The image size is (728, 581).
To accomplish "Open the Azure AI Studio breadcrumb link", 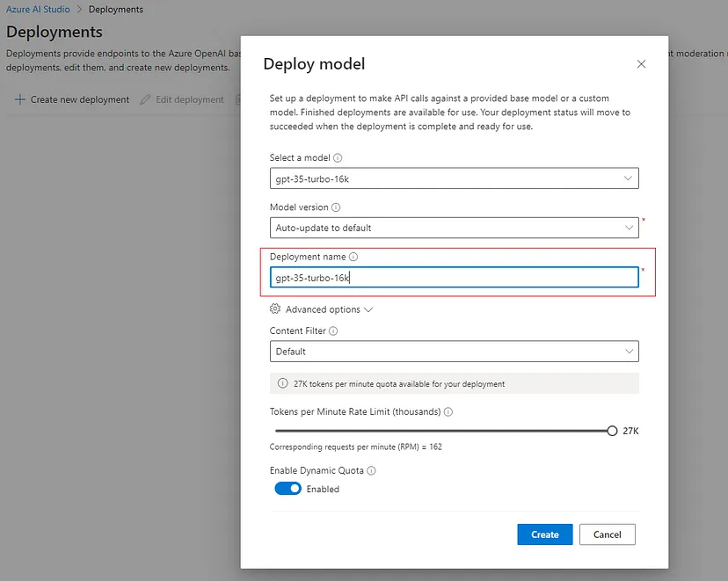I will 38,10.
